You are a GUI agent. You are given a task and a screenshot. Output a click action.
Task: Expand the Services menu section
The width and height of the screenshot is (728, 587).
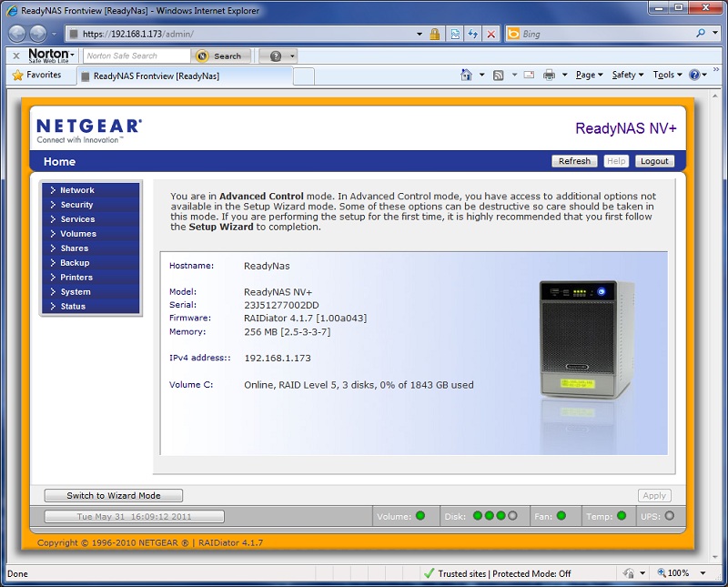(90, 218)
